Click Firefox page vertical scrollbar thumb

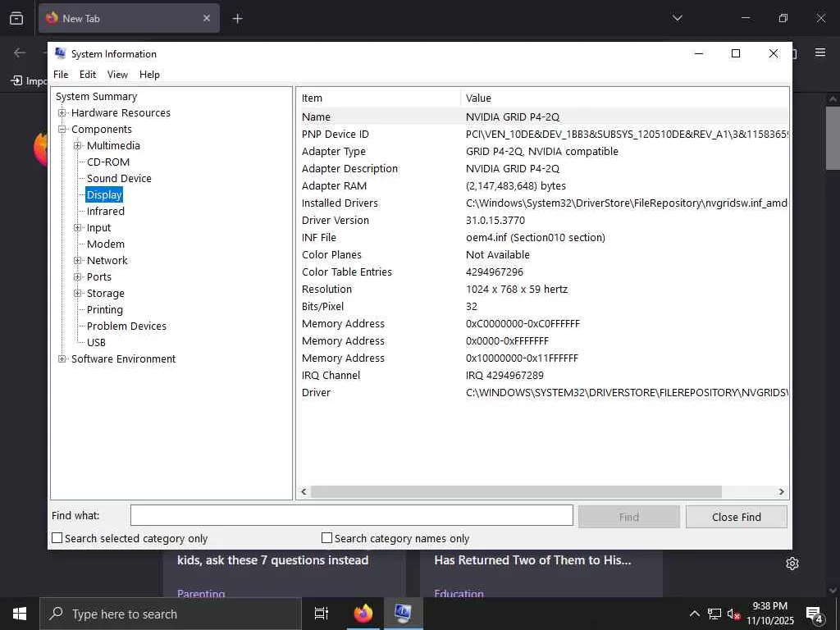click(833, 138)
